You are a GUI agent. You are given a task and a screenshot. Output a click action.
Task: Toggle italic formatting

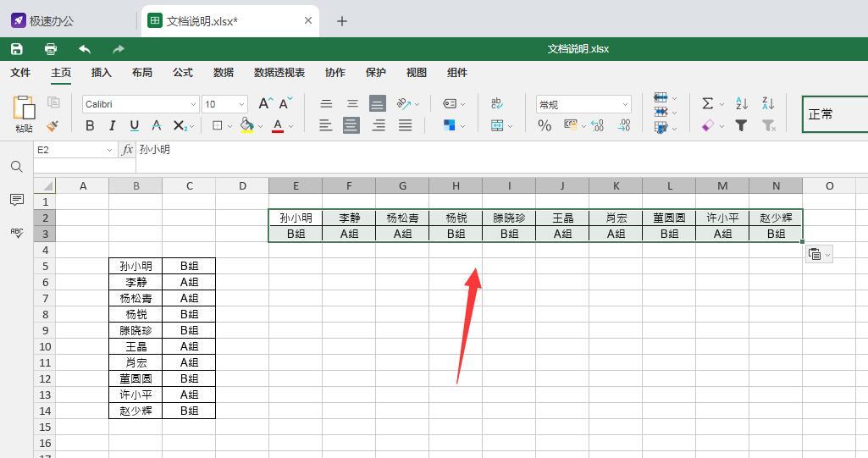112,125
